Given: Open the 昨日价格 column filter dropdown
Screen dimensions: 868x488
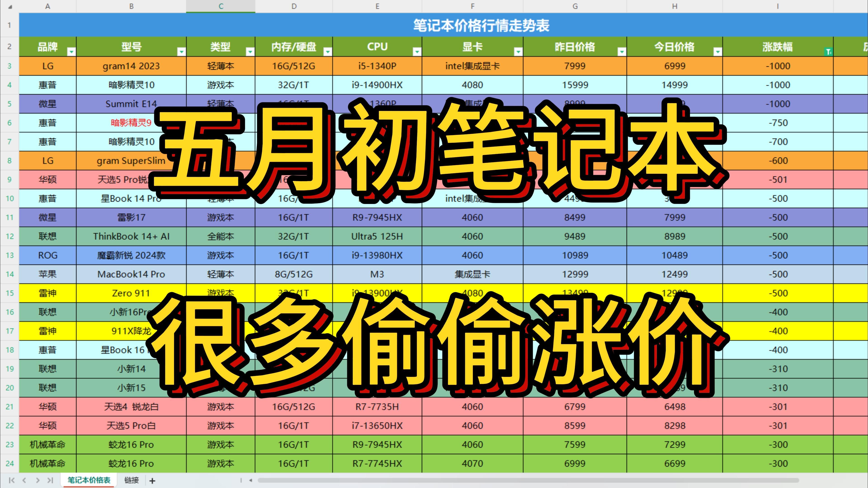Looking at the screenshot, I should (622, 52).
